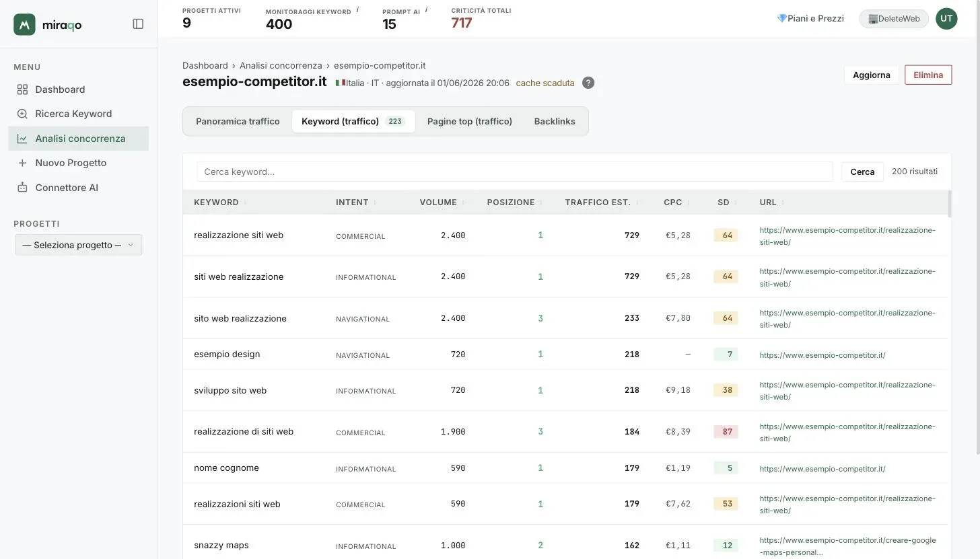980x559 pixels.
Task: Click the Monitoraggi Keyword value 400
Action: 279,24
